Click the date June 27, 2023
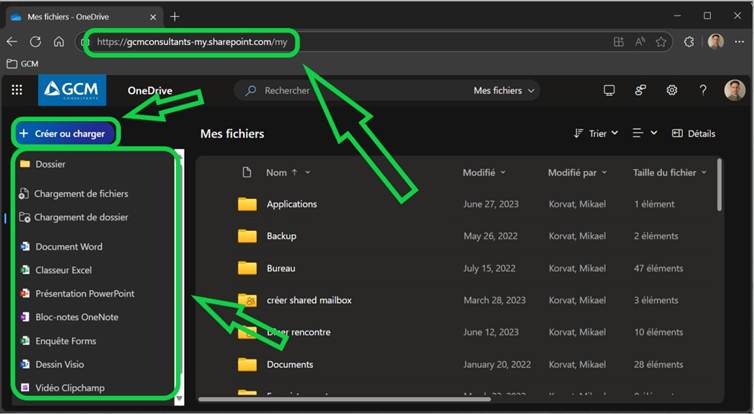The height and width of the screenshot is (414, 754). [491, 204]
